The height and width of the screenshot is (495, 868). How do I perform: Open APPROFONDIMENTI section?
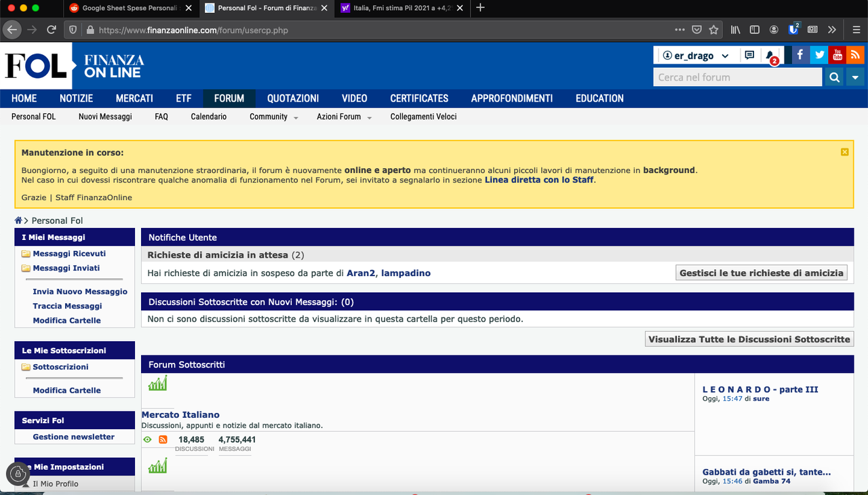(x=512, y=98)
